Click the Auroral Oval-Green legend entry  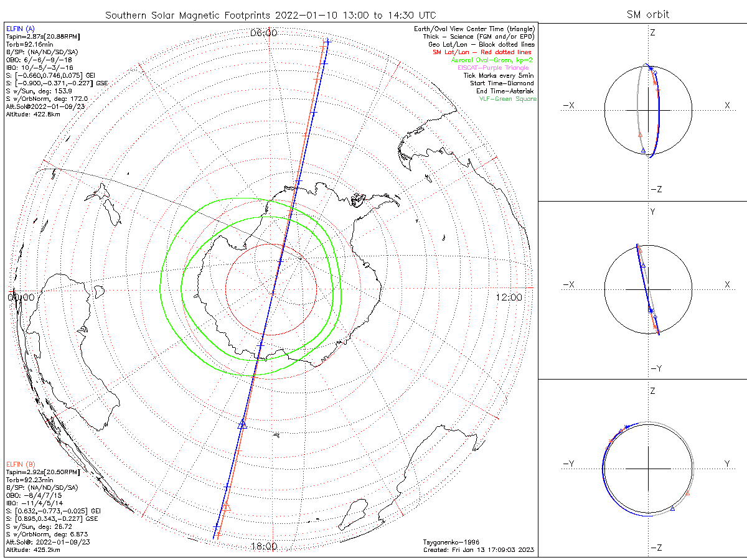tap(492, 60)
